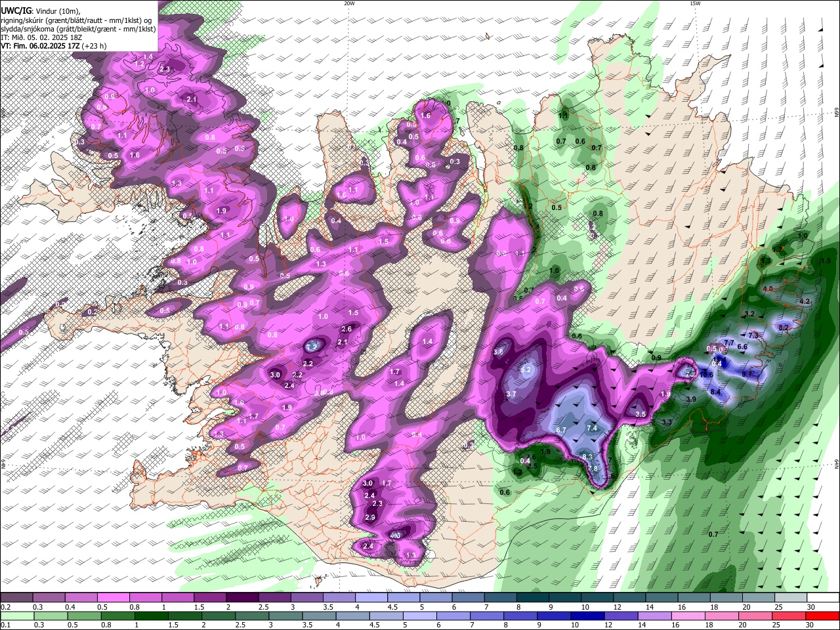Click the 7.7 precipitation value on the map
Screen dimensions: 840x630
pos(728,343)
